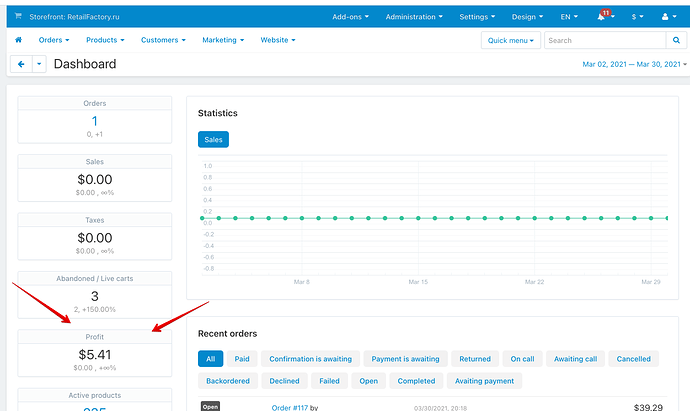Image resolution: width=690 pixels, height=411 pixels.
Task: Click the Open status badge of Order #117
Action: pos(210,407)
